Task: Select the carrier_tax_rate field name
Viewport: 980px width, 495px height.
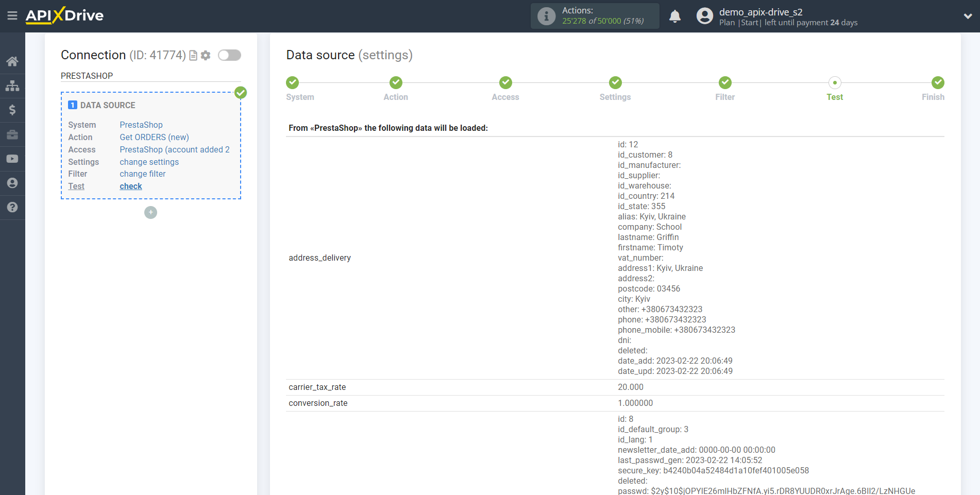Action: 317,387
